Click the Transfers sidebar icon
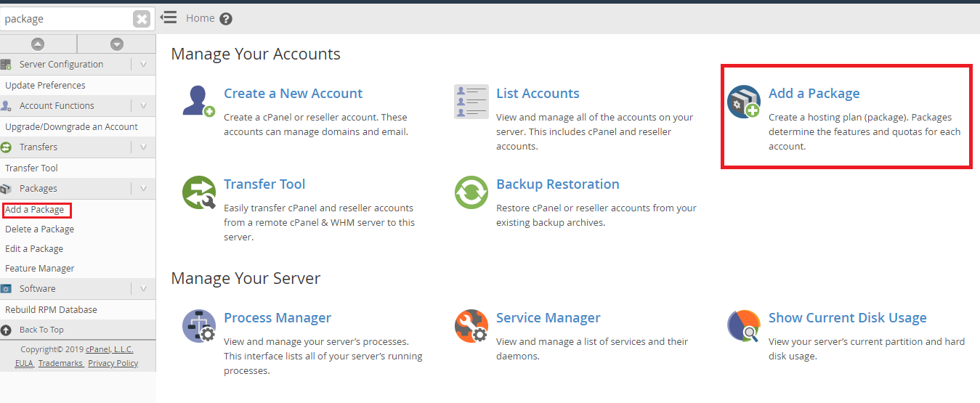The image size is (980, 403). point(6,147)
